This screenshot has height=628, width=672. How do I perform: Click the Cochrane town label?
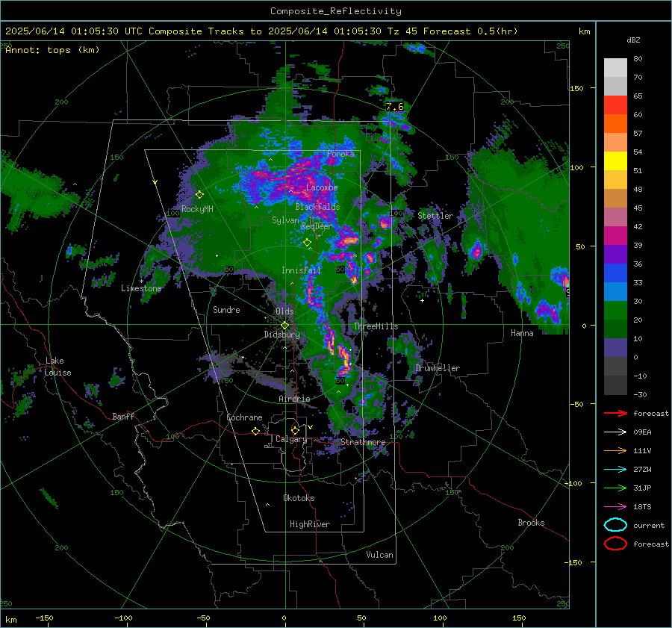[x=244, y=417]
